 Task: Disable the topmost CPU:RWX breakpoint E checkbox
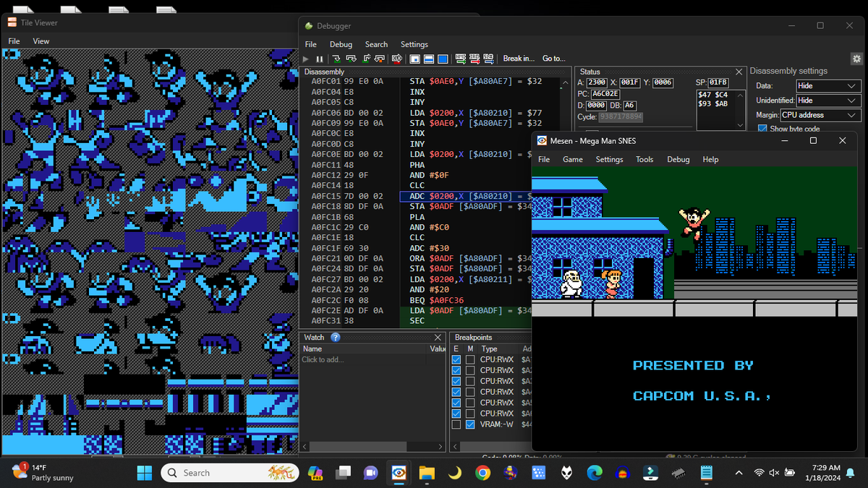(456, 359)
